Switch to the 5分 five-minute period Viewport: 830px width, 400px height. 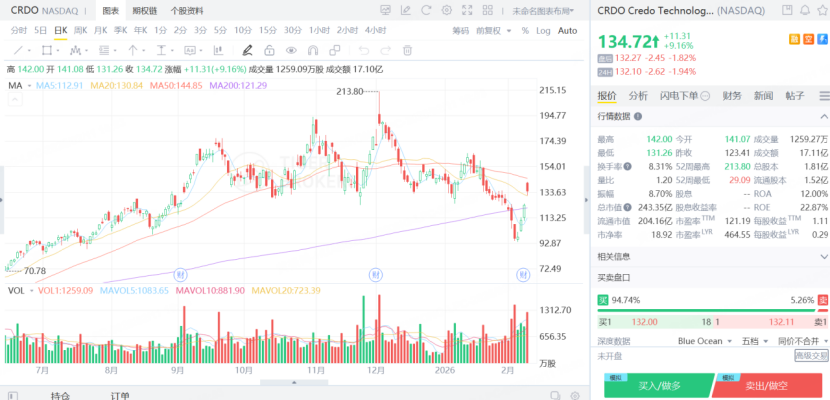pyautogui.click(x=221, y=31)
